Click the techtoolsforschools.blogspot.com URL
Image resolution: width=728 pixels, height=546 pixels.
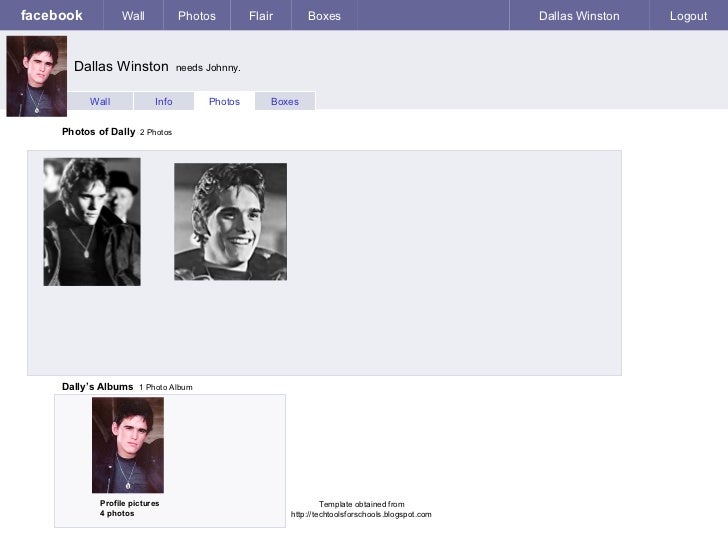pyautogui.click(x=361, y=514)
